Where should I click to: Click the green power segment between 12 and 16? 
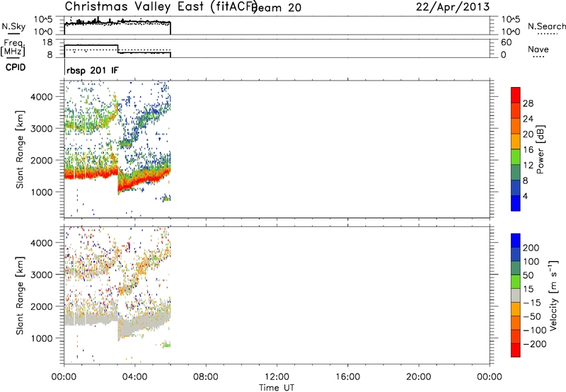click(516, 156)
